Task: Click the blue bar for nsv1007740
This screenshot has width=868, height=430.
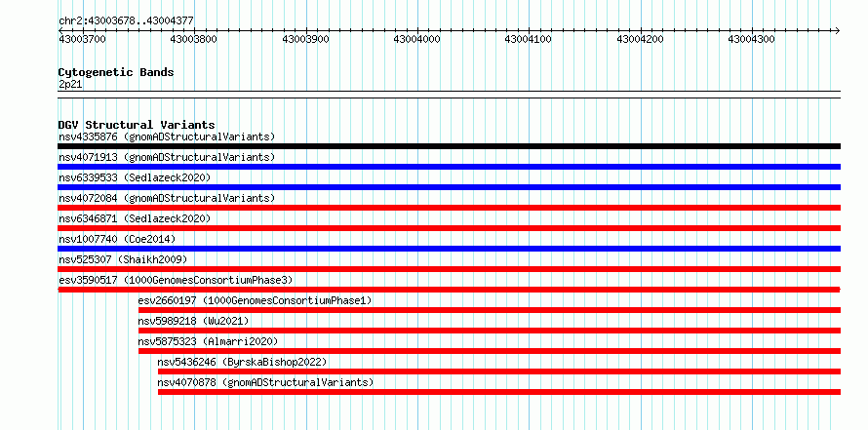Action: pyautogui.click(x=449, y=249)
